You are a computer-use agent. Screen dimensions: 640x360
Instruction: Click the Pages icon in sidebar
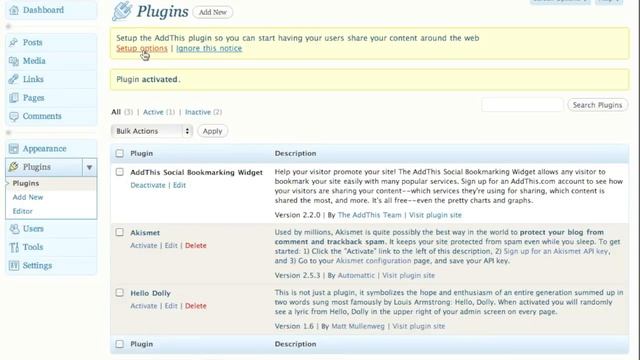point(13,98)
